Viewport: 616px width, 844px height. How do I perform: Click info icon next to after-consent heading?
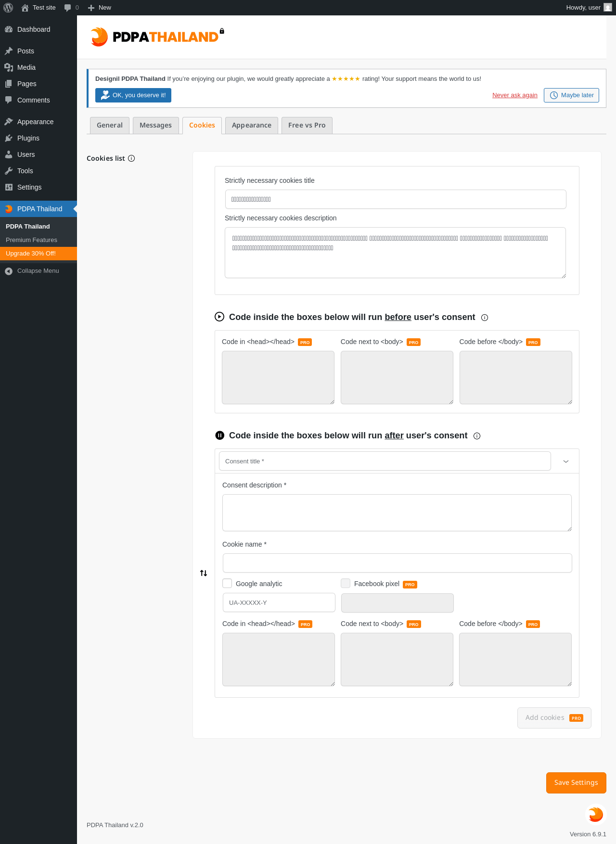pyautogui.click(x=477, y=436)
